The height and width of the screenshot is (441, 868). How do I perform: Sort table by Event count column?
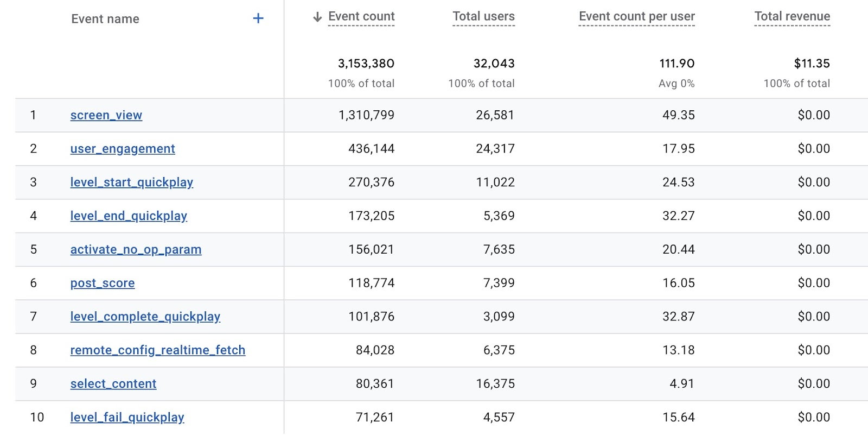(x=361, y=17)
